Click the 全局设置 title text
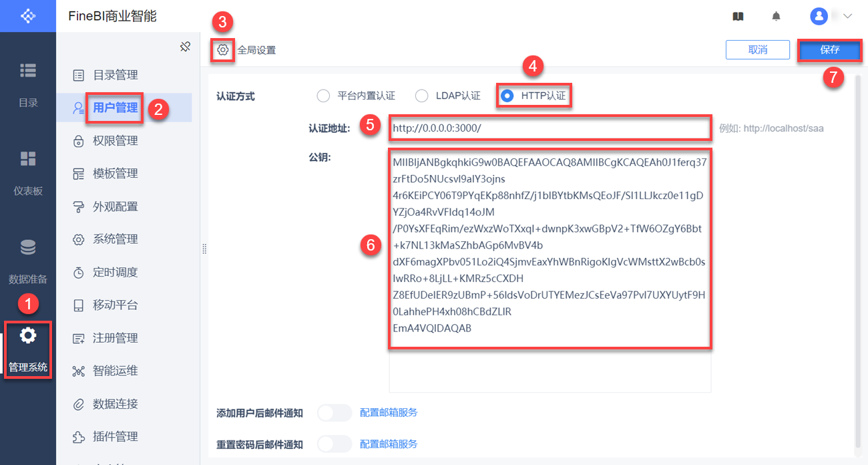868x465 pixels. click(x=256, y=50)
